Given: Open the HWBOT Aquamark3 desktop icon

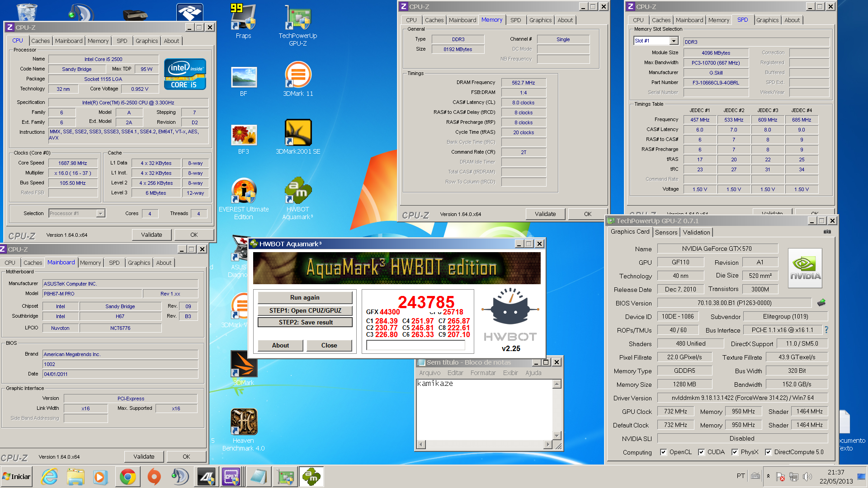Looking at the screenshot, I should click(x=298, y=199).
